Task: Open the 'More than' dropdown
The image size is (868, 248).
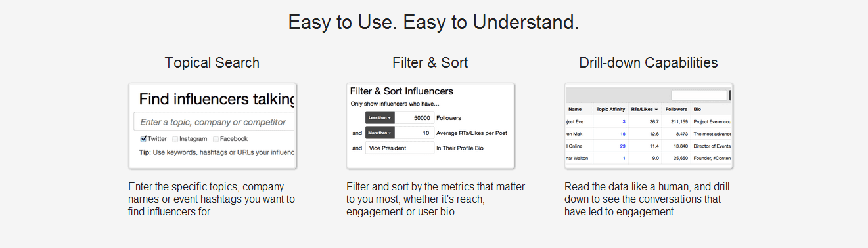Action: tap(380, 133)
